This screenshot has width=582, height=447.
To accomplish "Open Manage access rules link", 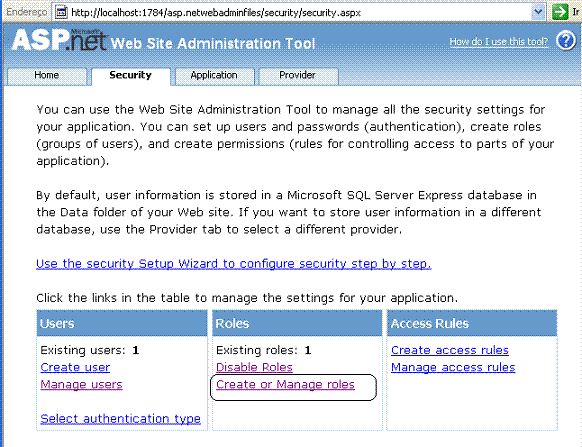I will pos(453,367).
